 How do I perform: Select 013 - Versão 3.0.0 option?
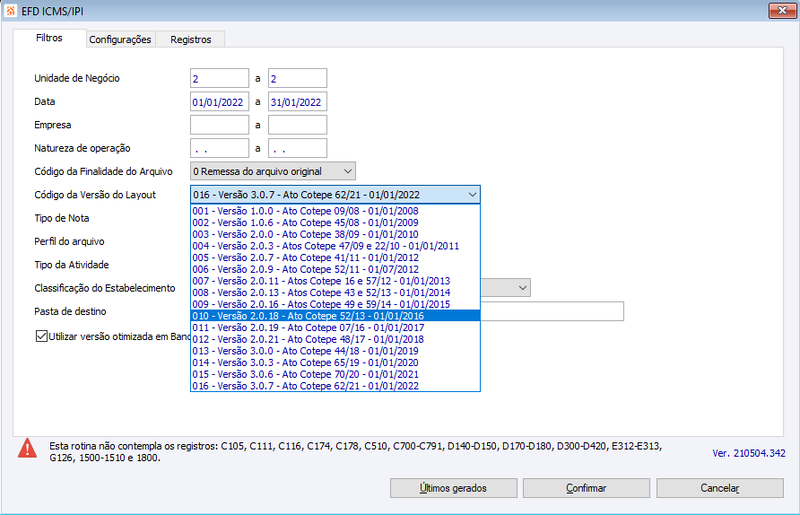click(335, 351)
